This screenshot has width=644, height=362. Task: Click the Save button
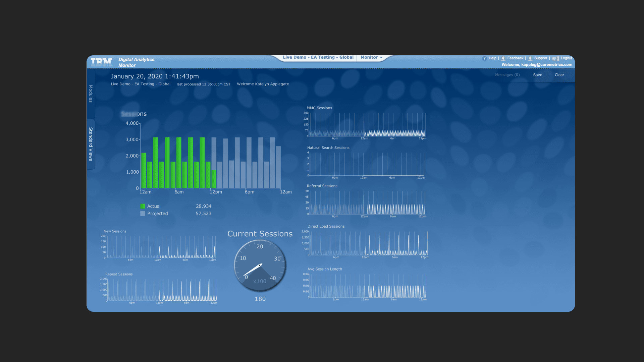[x=538, y=75]
